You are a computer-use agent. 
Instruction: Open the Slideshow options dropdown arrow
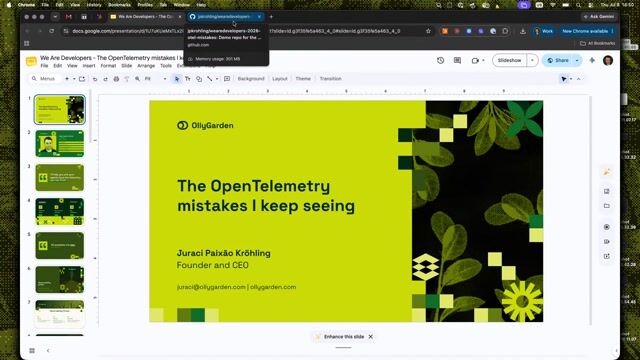coord(532,60)
